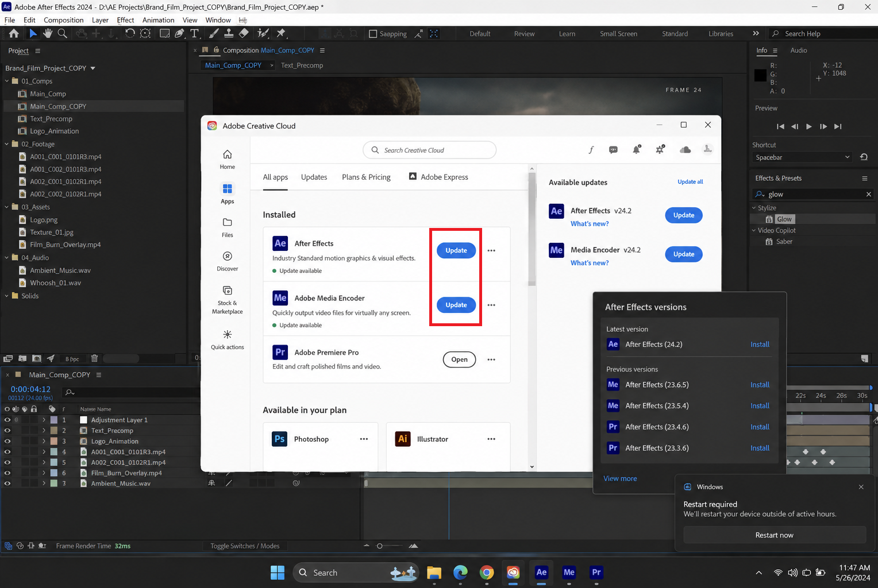Open Home in Creative Cloud sidebar
Screen dimensions: 878x588
[228, 159]
